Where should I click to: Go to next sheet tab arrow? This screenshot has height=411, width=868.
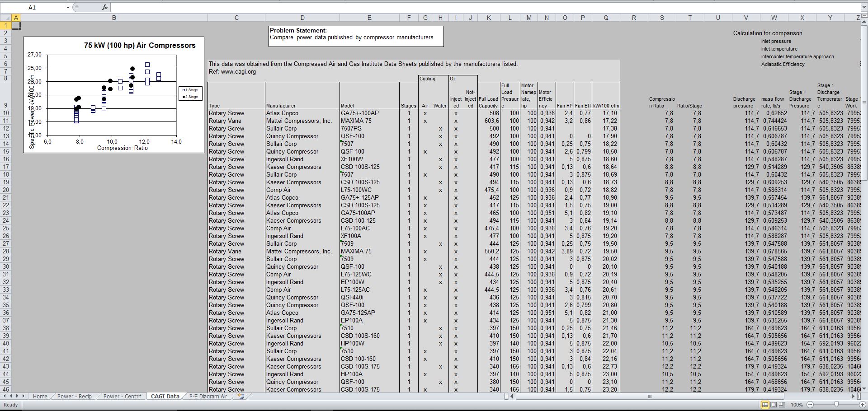click(18, 396)
